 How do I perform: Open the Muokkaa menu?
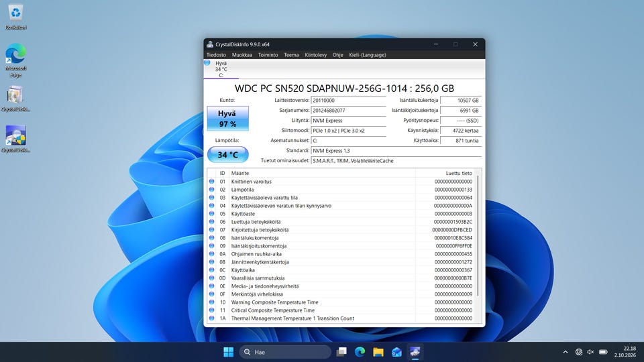click(242, 54)
